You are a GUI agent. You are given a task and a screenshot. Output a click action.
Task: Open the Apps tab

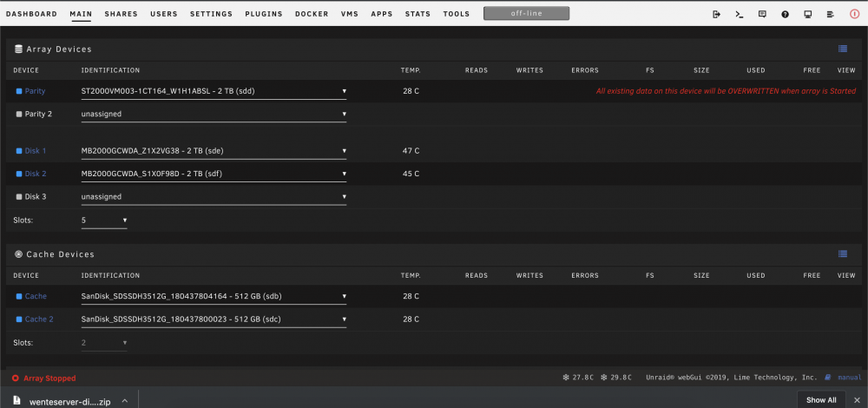point(382,14)
